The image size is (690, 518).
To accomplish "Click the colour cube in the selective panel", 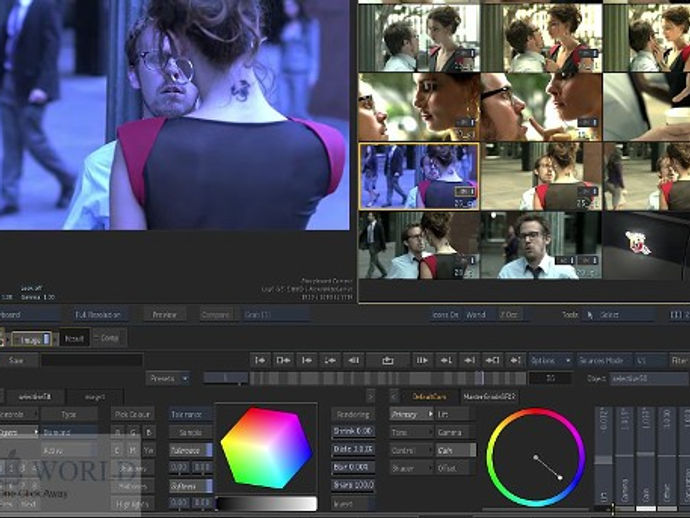I will click(x=266, y=447).
